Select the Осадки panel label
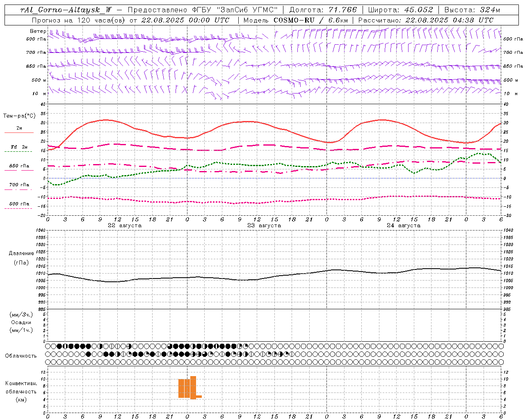Viewport: 525px width, 420px height. pos(21,322)
